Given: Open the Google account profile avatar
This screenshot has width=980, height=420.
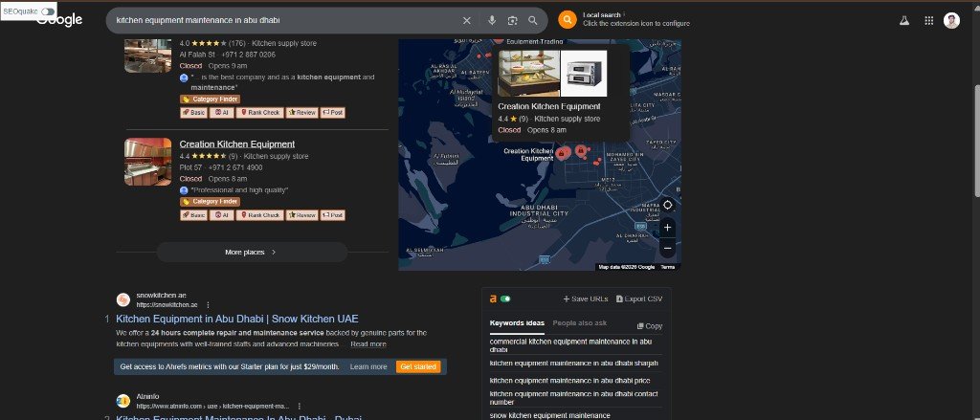Looking at the screenshot, I should tap(951, 21).
